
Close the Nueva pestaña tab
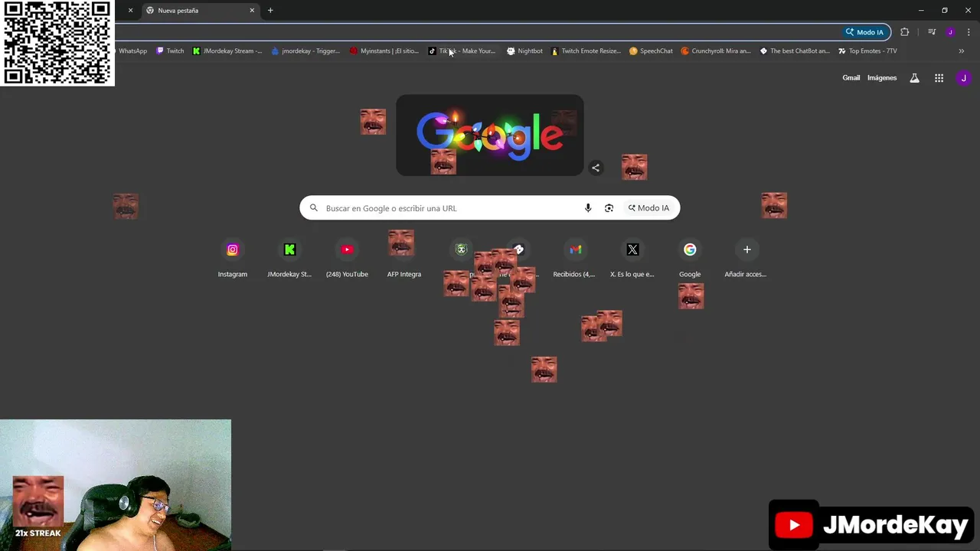(252, 11)
